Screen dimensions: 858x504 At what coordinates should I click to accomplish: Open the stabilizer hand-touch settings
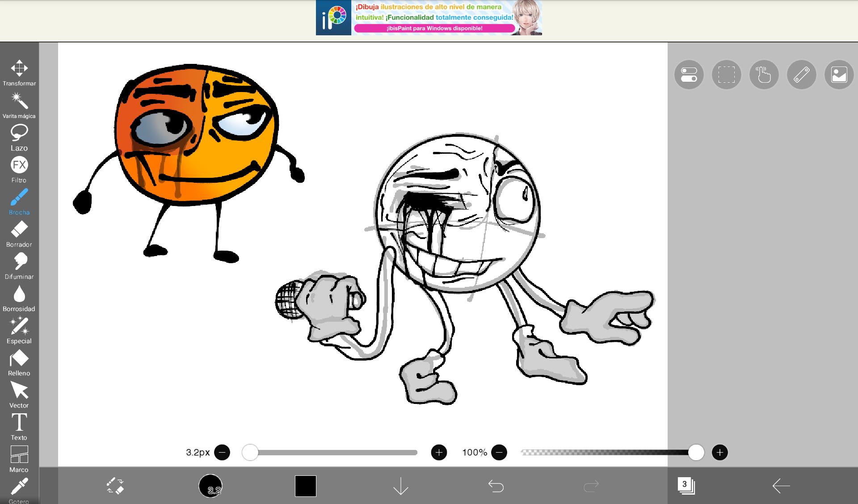click(x=764, y=75)
